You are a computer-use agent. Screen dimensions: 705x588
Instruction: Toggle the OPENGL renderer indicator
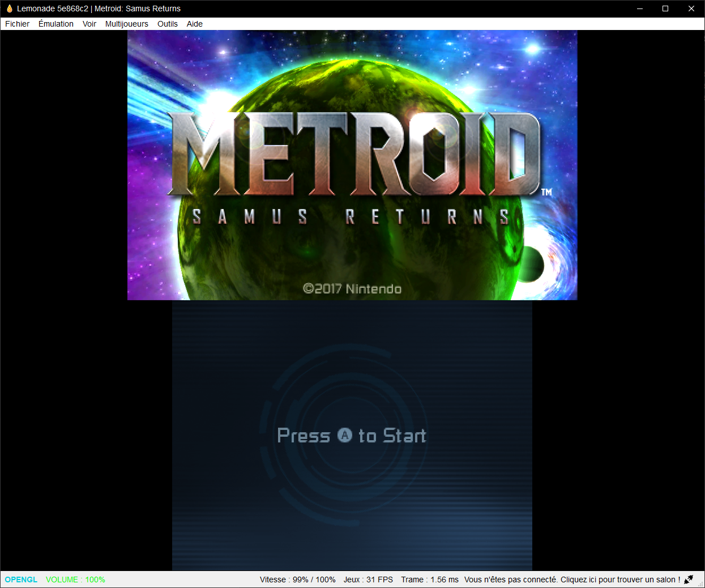[x=21, y=580]
